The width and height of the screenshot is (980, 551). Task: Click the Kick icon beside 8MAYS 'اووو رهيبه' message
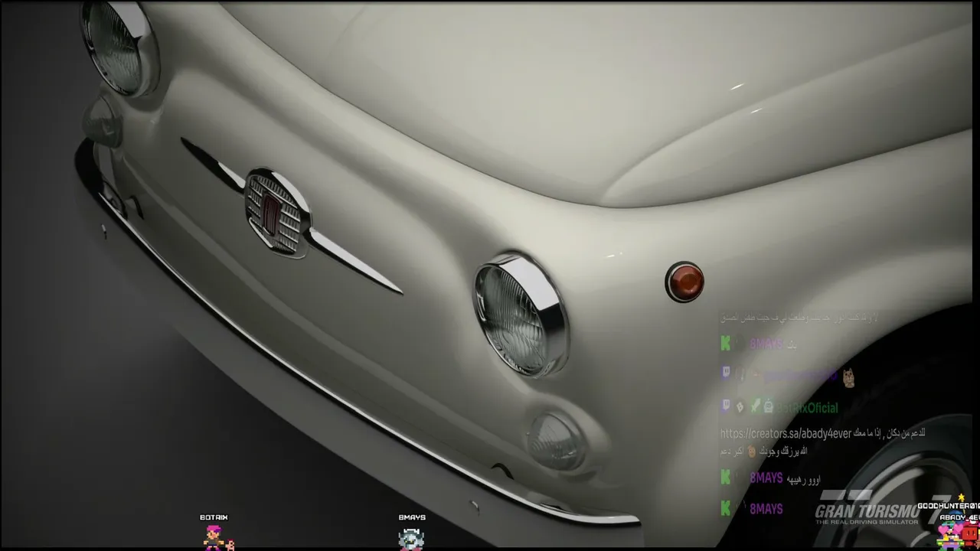725,478
